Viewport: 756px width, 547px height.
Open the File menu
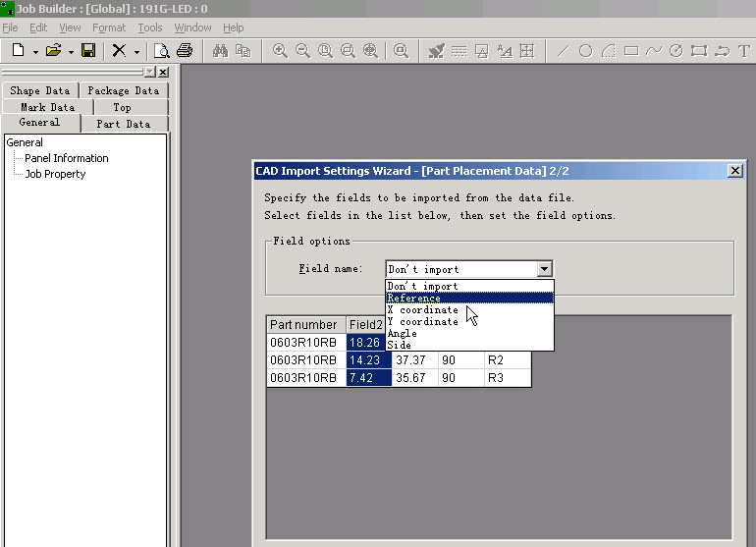click(x=10, y=27)
